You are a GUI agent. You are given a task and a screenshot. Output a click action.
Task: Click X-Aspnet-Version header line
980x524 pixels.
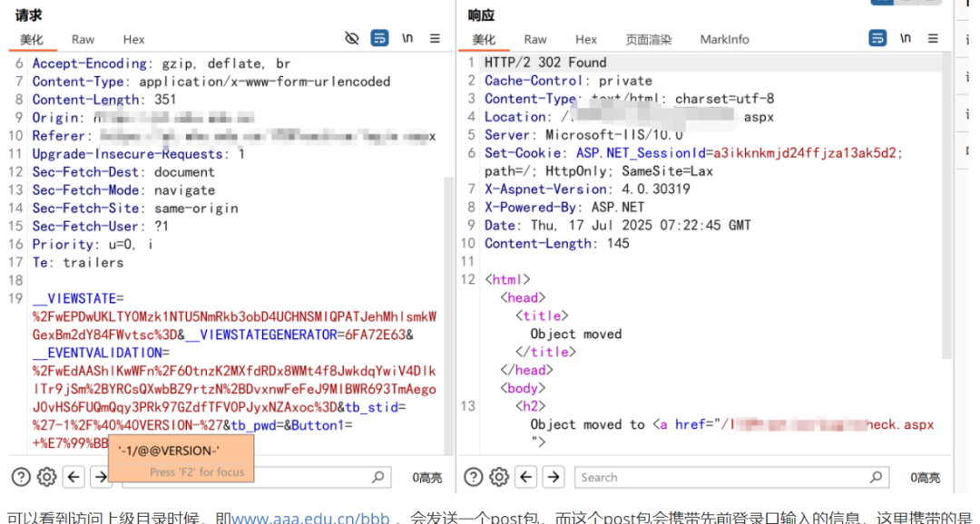click(x=587, y=189)
